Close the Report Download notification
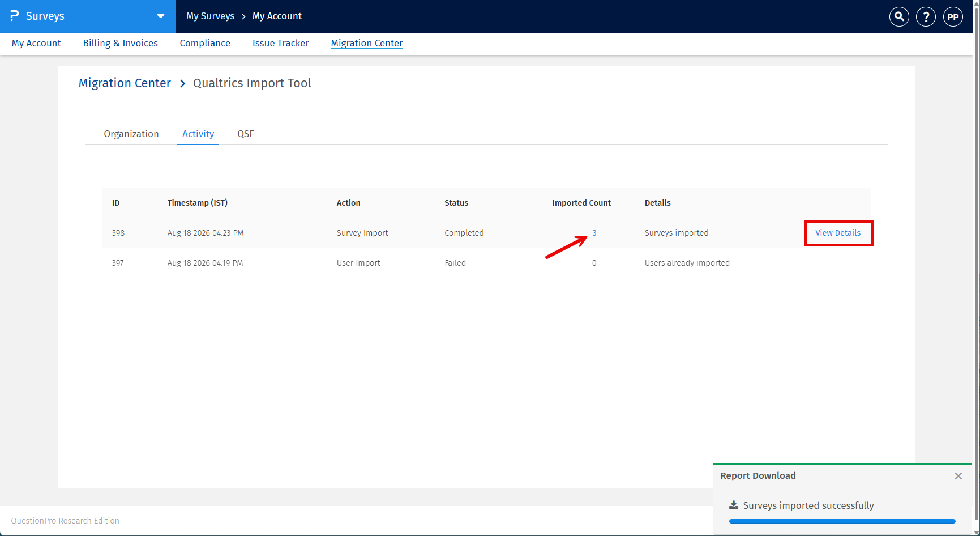Screen dimensions: 980x536 (x=958, y=476)
